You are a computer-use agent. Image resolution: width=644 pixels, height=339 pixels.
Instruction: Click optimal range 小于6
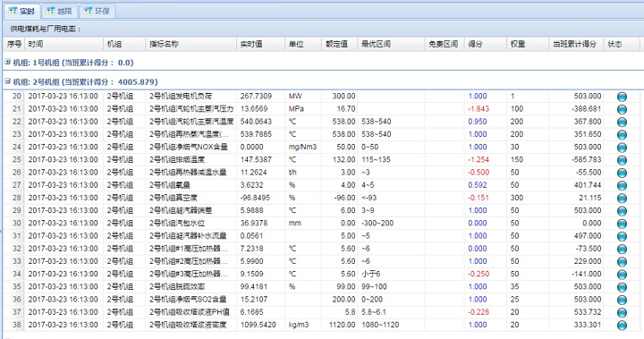coord(371,274)
